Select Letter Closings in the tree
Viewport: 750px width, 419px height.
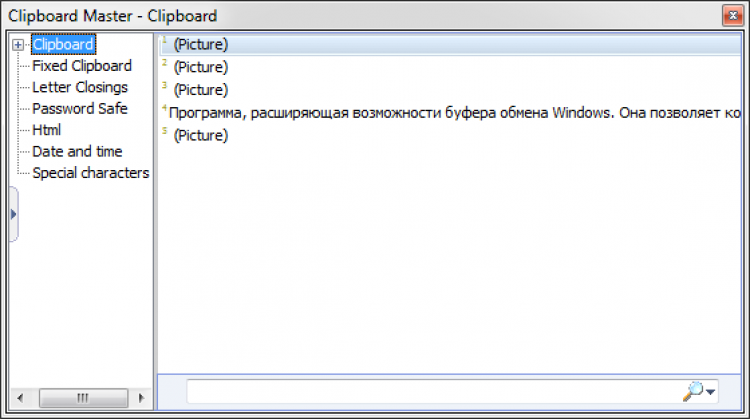[x=80, y=87]
